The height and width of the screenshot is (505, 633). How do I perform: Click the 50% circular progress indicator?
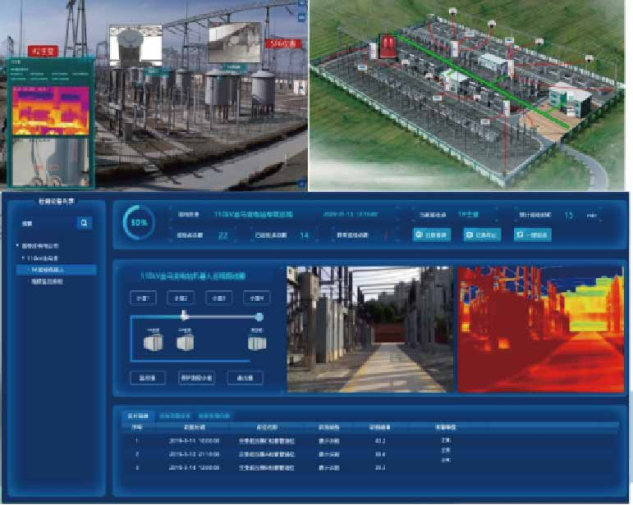click(x=137, y=222)
